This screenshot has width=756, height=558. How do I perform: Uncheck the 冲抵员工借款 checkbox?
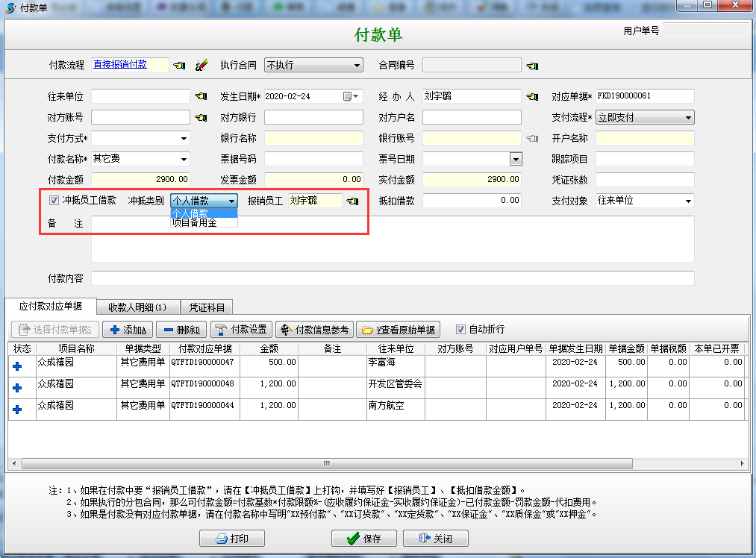coord(54,201)
